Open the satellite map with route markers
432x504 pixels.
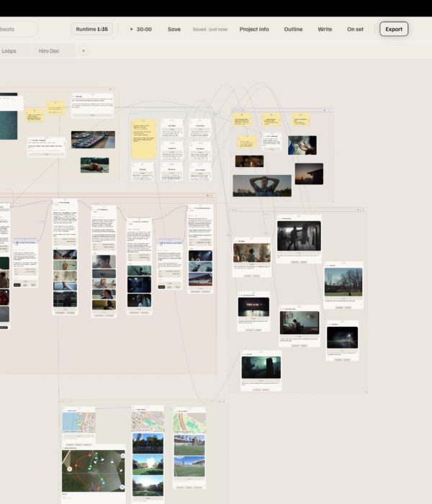click(93, 471)
